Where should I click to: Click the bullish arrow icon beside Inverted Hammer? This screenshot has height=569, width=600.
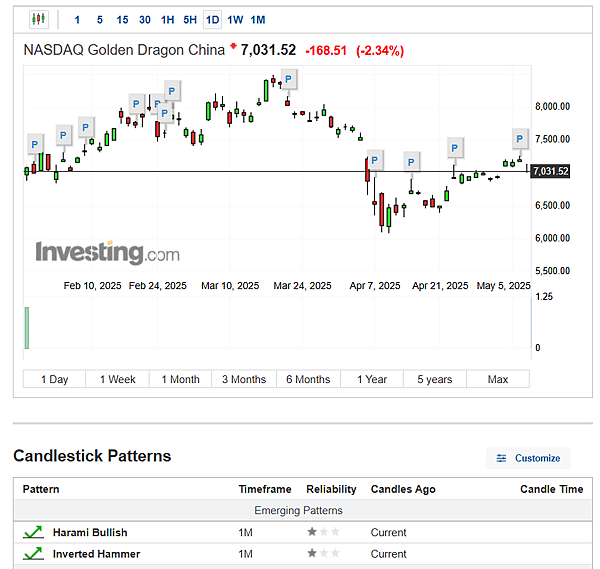(33, 553)
